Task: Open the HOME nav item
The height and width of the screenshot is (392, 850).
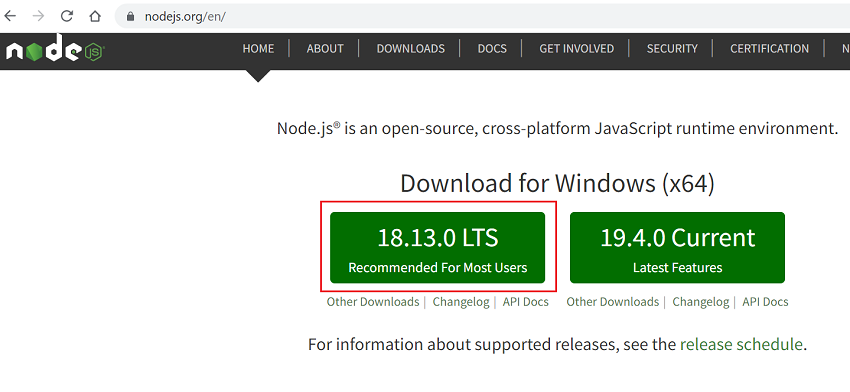Action: 258,49
